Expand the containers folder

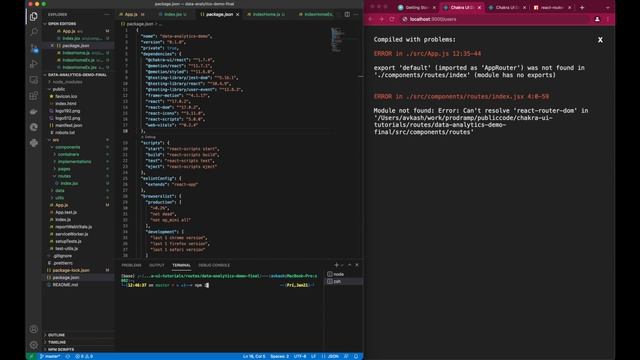point(68,154)
